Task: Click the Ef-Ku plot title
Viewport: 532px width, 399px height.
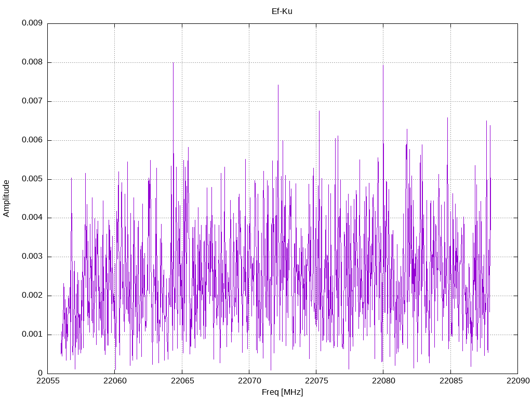Action: (282, 11)
